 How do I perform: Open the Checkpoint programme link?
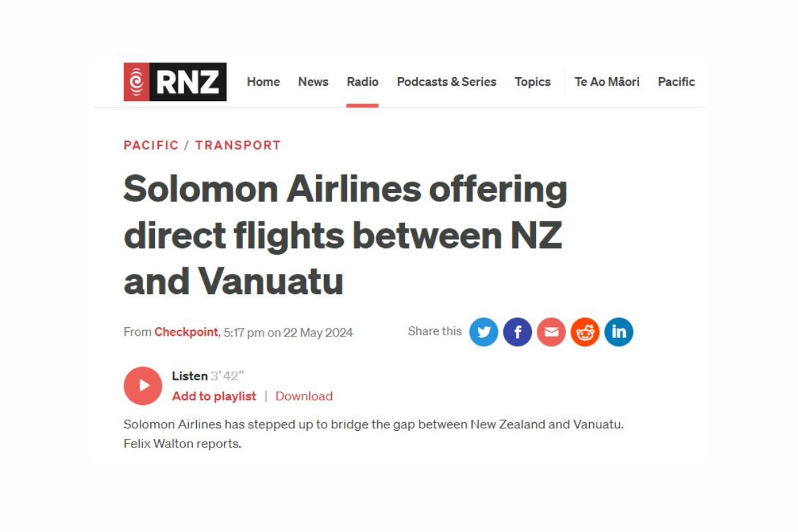click(x=186, y=332)
